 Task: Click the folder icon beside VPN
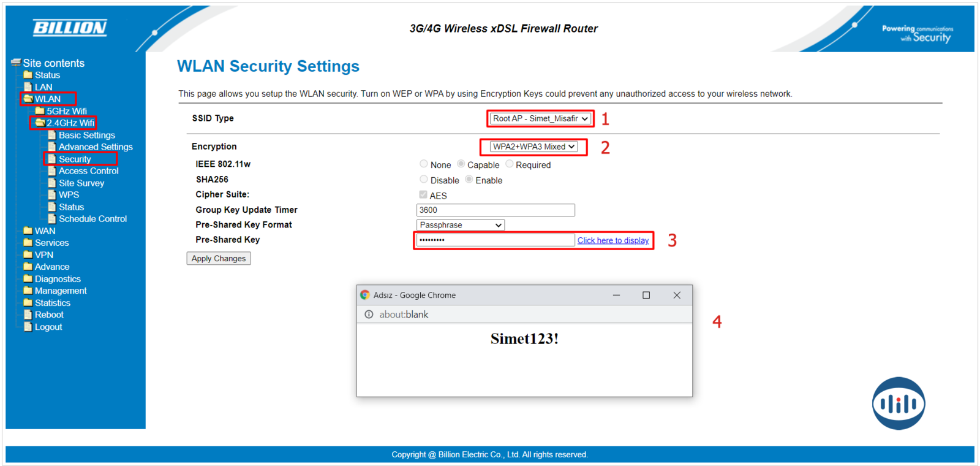(x=28, y=254)
